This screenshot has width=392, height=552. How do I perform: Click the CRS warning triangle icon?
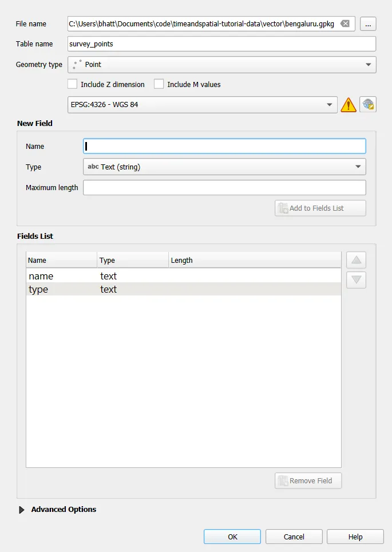tap(349, 105)
